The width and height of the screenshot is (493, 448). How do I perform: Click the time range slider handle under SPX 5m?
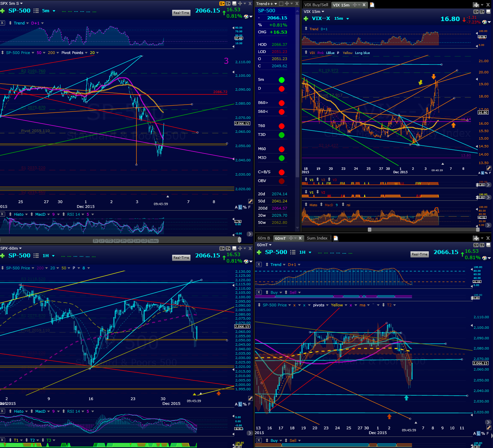[x=239, y=240]
